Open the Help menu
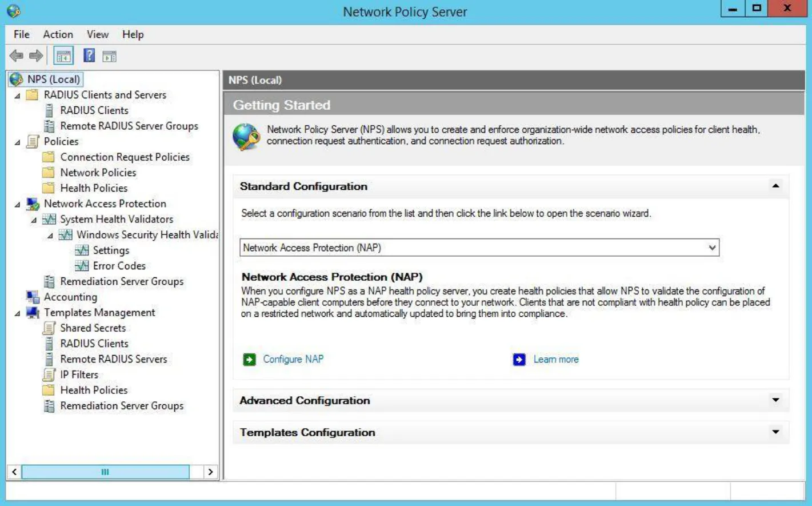 (x=133, y=34)
